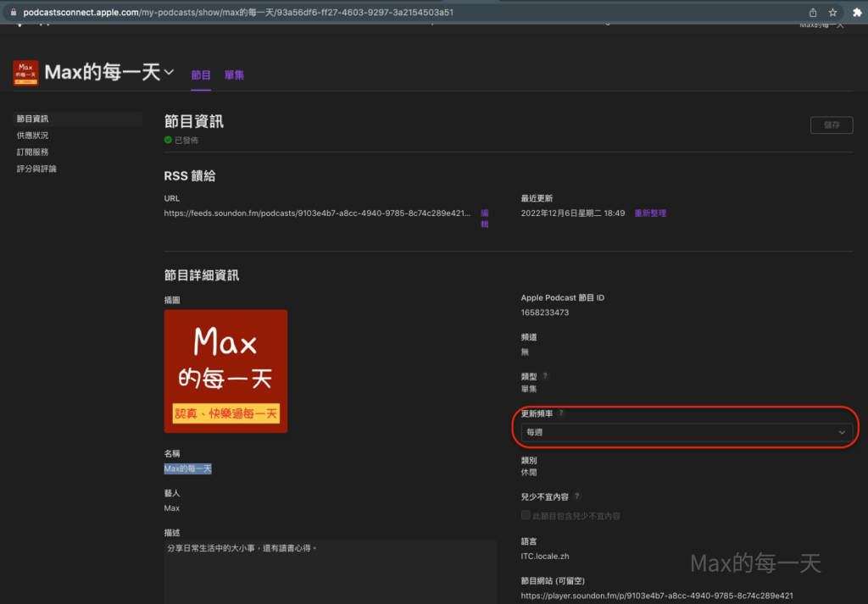Open the browser extensions puzzle icon
Viewport: 868px width, 604px height.
pyautogui.click(x=854, y=13)
